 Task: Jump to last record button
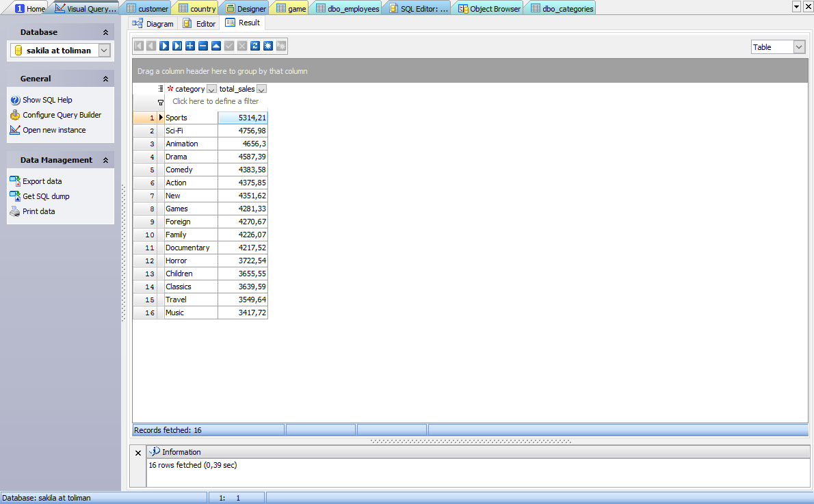(x=177, y=46)
